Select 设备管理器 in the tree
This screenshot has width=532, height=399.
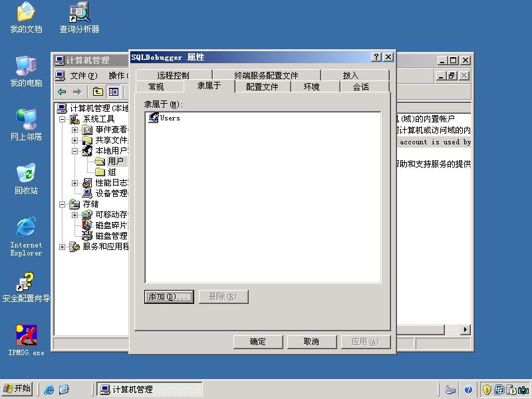pos(106,194)
